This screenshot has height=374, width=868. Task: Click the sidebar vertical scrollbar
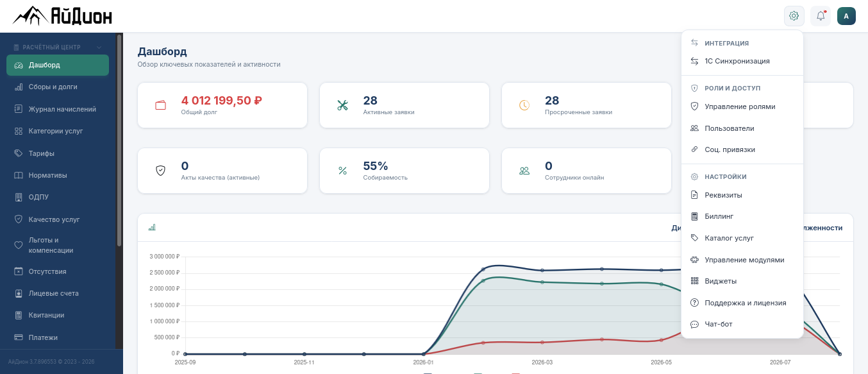tap(119, 141)
